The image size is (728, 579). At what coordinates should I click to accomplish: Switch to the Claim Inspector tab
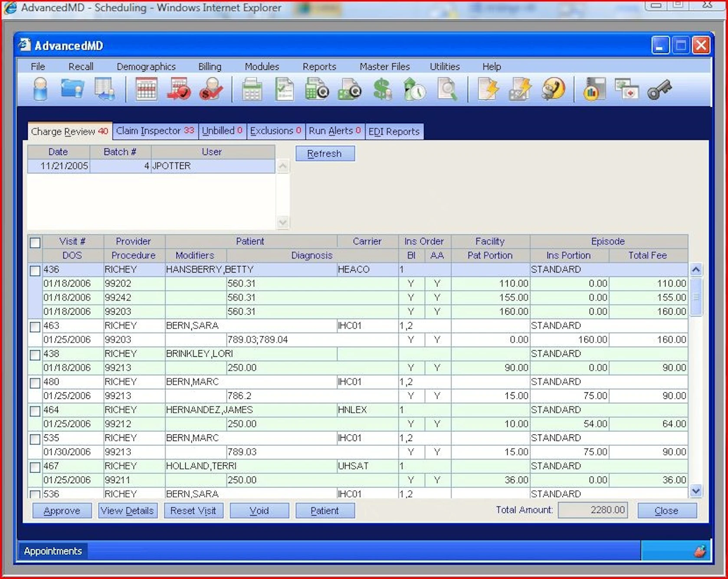155,131
